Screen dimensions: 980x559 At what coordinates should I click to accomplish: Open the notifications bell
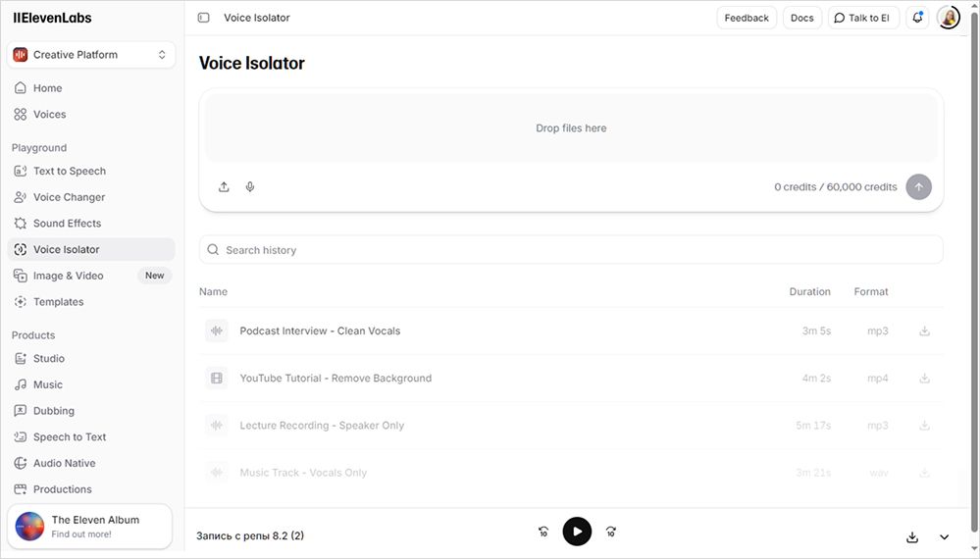pyautogui.click(x=917, y=18)
